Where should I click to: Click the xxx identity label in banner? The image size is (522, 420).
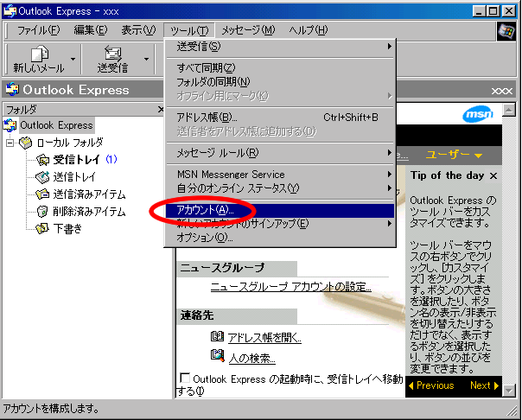point(502,91)
